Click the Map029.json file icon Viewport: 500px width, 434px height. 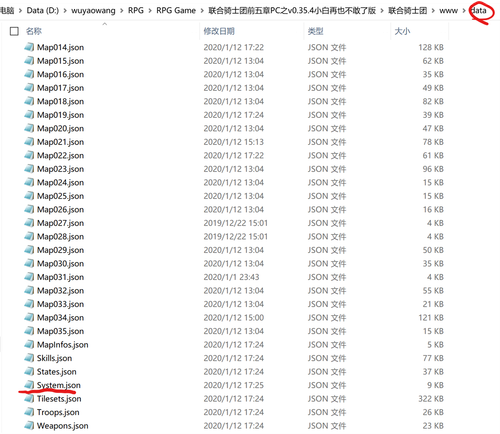(x=29, y=250)
